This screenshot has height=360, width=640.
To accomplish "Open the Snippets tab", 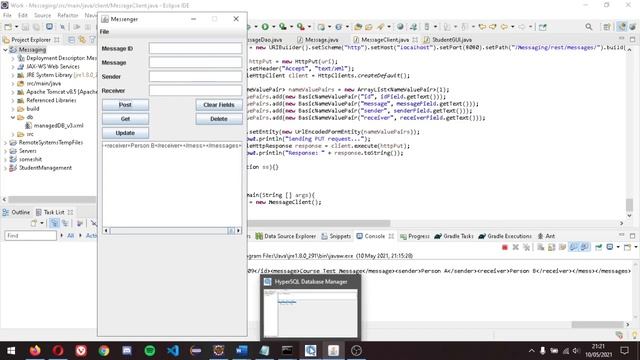I will click(x=336, y=236).
